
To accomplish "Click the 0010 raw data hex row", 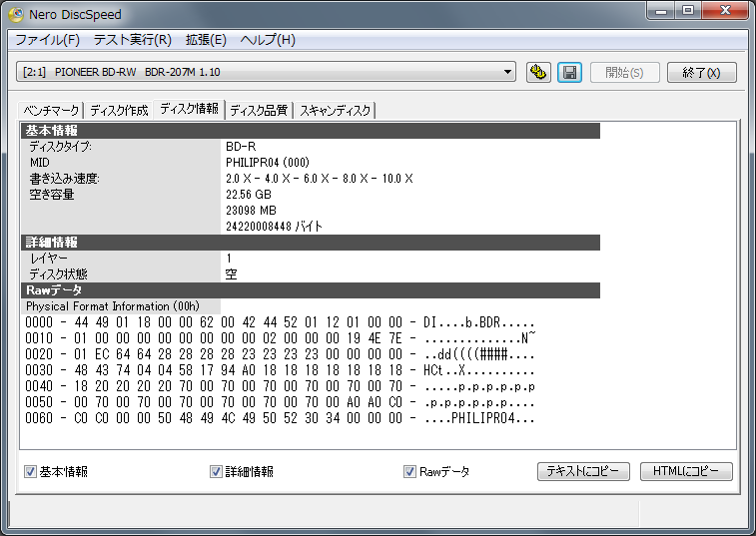I will coord(280,338).
